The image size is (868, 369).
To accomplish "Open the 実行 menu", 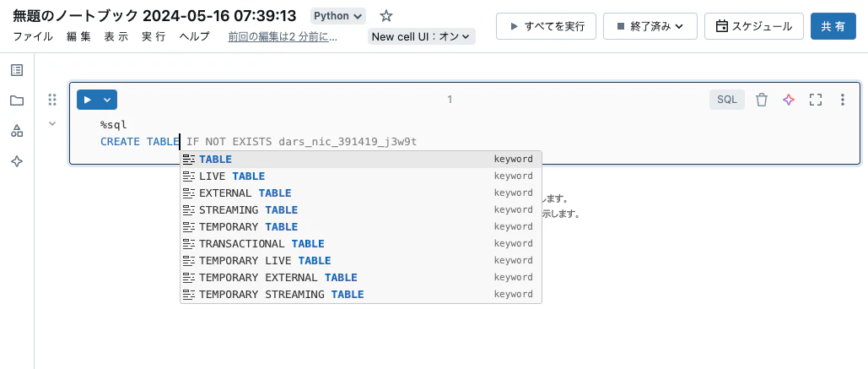I will 154,37.
